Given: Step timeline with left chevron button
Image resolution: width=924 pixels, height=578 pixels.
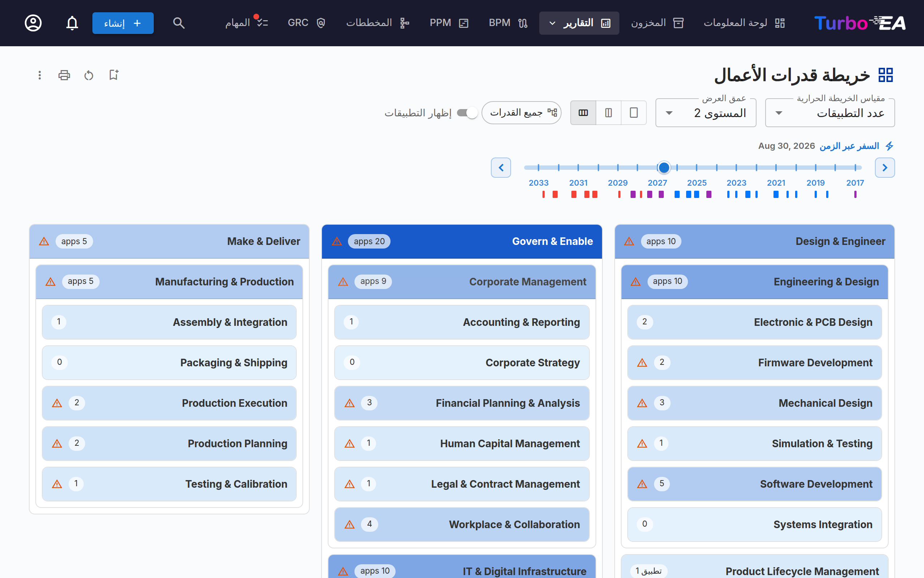Looking at the screenshot, I should click(x=501, y=167).
